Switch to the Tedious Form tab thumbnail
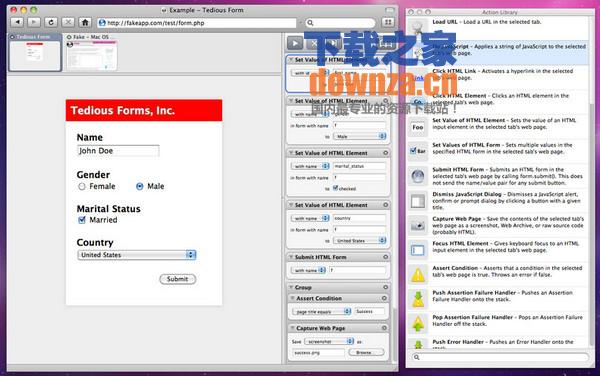Screen dimensions: 600x376 click(x=35, y=52)
